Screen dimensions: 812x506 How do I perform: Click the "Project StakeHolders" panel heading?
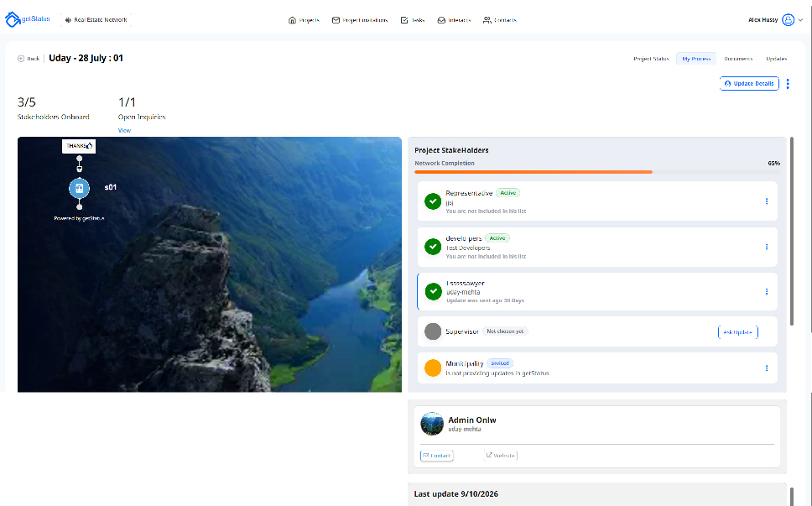(451, 150)
